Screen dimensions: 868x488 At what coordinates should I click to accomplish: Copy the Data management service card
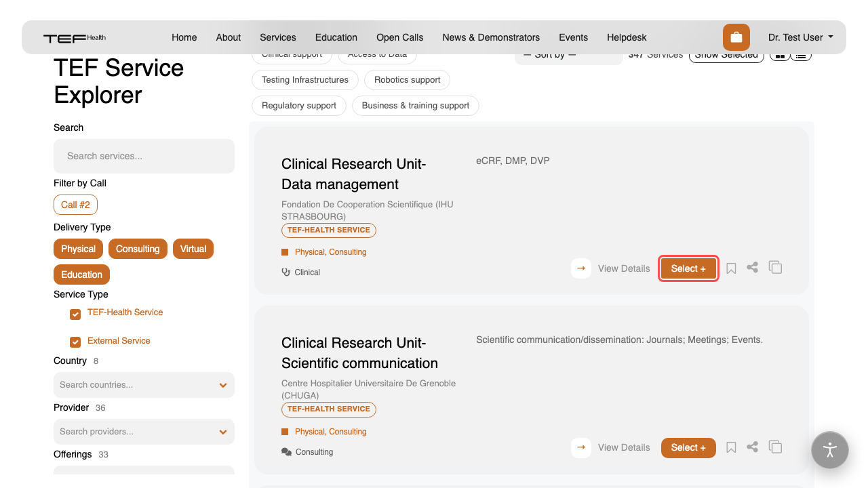tap(775, 267)
